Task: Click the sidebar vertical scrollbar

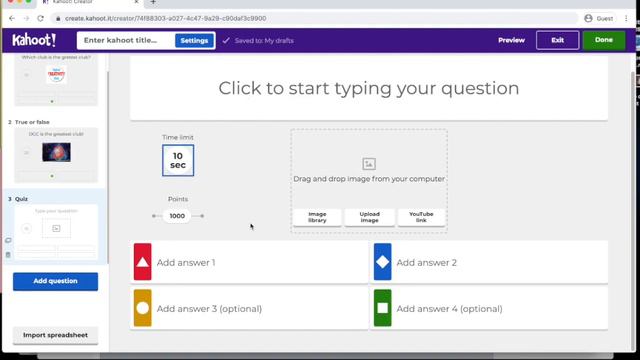Action: click(x=108, y=167)
